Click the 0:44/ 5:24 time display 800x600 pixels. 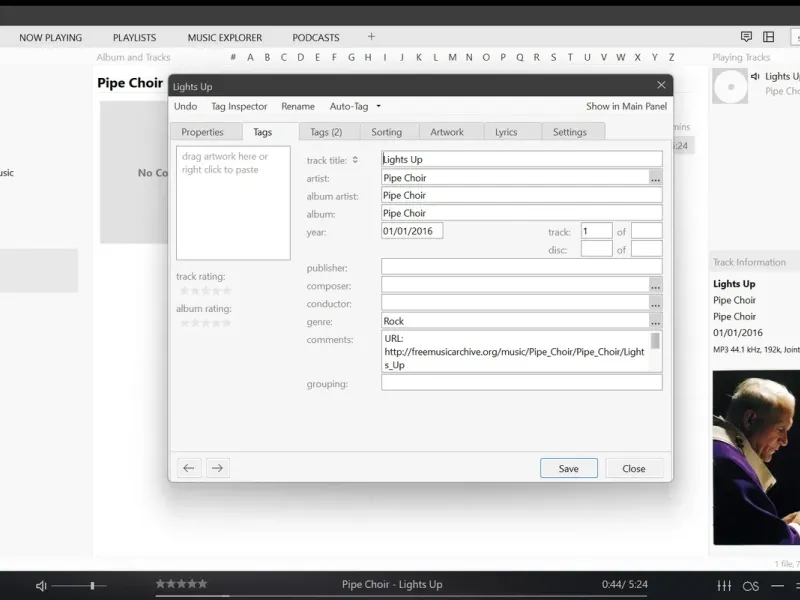(x=624, y=585)
